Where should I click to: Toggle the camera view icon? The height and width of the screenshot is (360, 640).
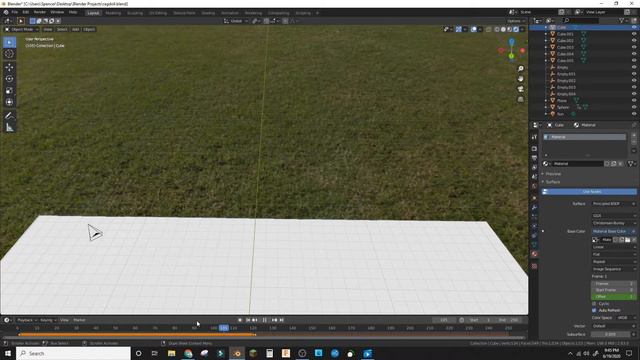click(520, 89)
